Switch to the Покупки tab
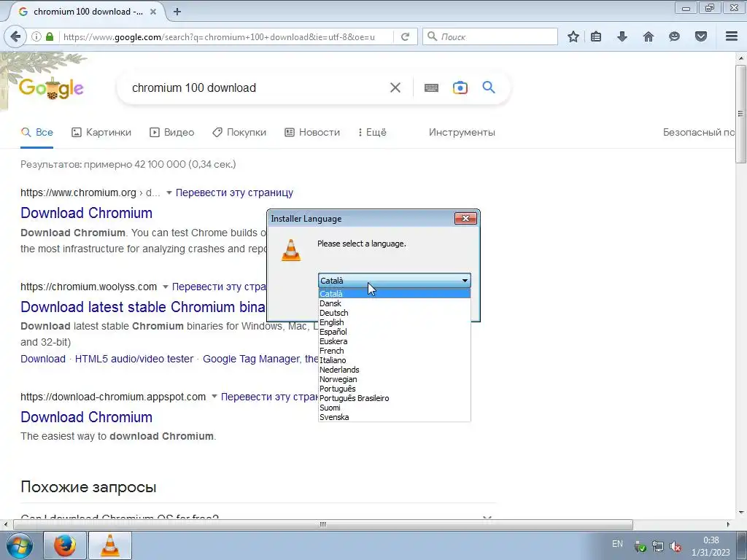Viewport: 747px width, 560px height. coord(239,133)
